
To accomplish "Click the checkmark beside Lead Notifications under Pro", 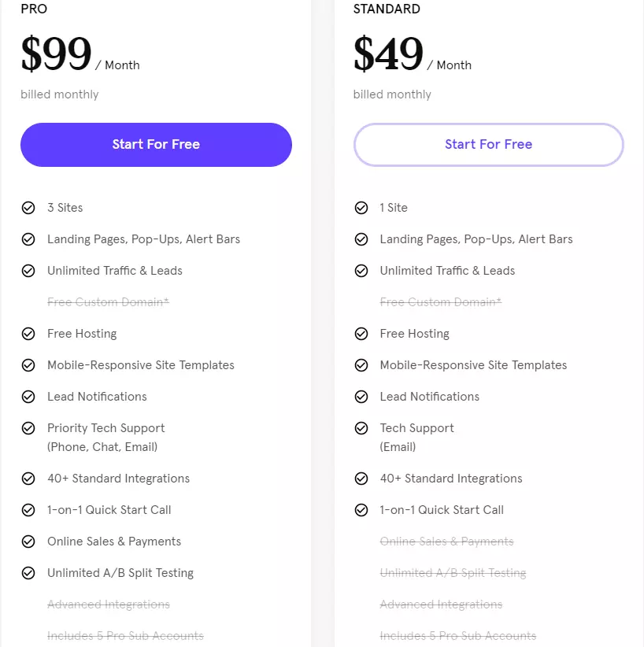I will 28,397.
